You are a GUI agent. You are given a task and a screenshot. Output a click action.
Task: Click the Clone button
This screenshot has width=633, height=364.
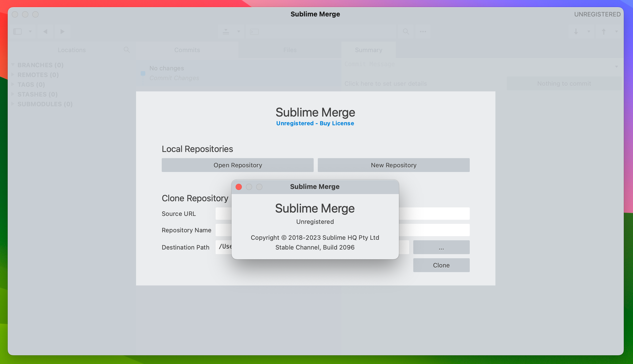(x=441, y=265)
